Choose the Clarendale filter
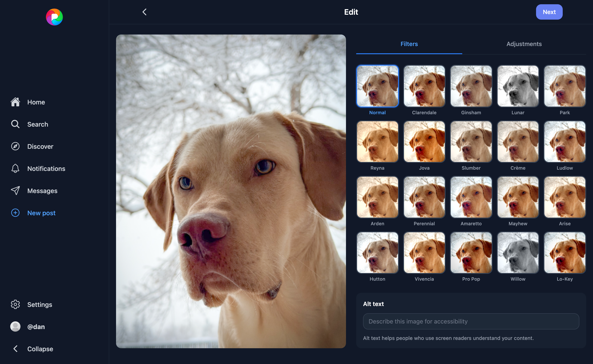This screenshot has width=593, height=364. coord(424,86)
